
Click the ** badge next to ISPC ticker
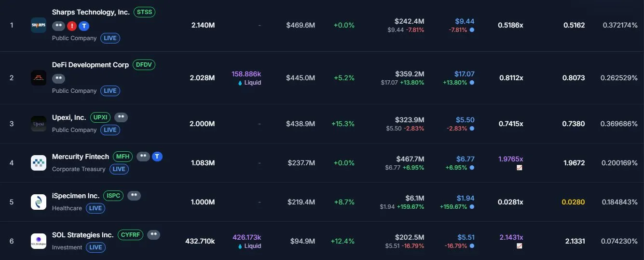pos(134,196)
